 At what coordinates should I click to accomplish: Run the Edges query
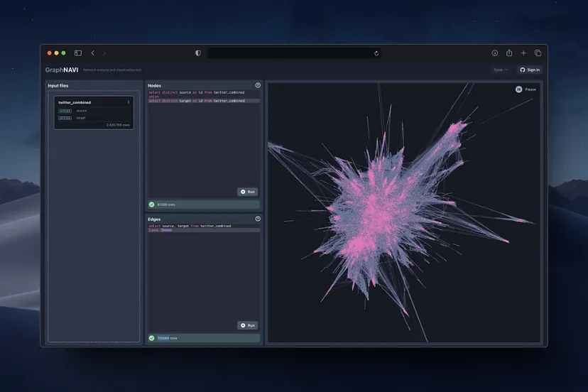tap(248, 325)
